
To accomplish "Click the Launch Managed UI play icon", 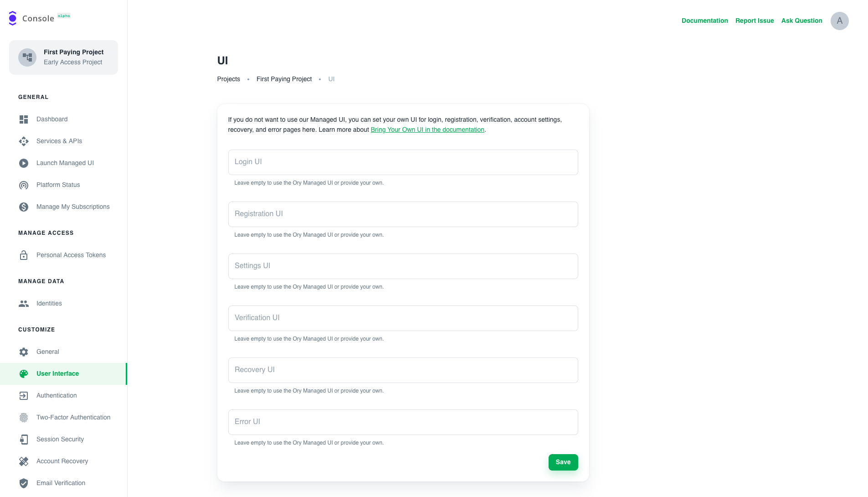I will click(24, 163).
